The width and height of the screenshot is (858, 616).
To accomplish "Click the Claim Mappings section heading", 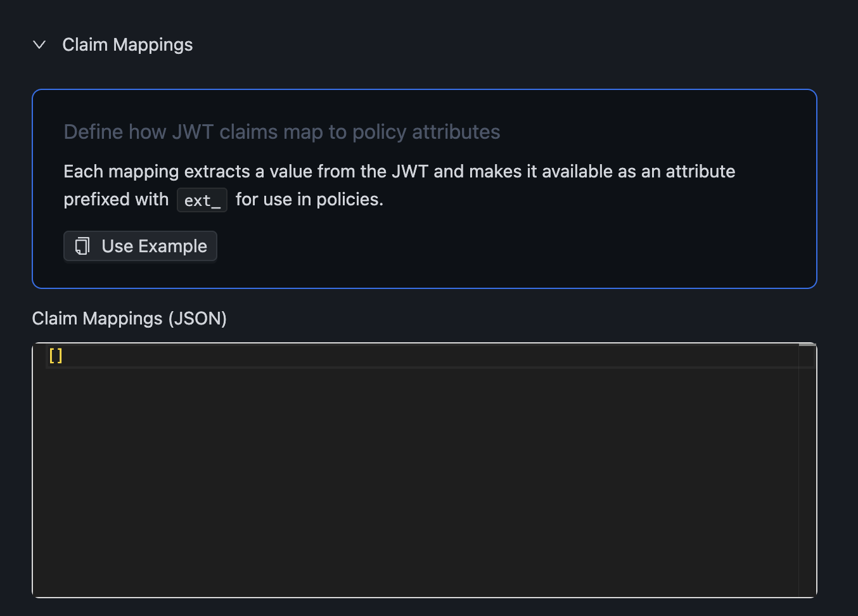I will point(127,44).
